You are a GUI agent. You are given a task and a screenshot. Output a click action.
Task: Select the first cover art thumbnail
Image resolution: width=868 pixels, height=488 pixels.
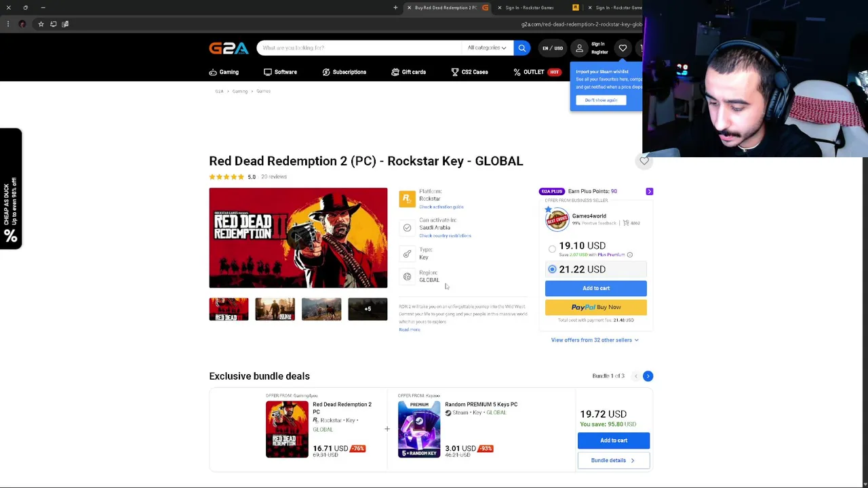tap(229, 309)
